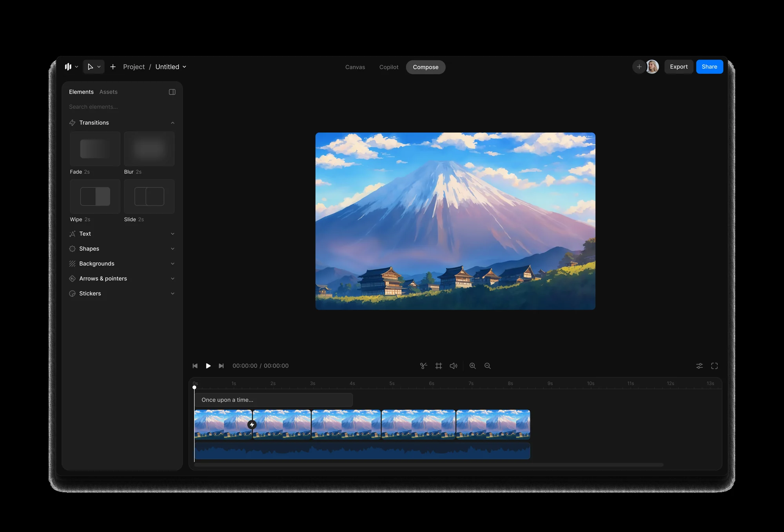The image size is (784, 532).
Task: Open the Assets tab
Action: click(x=109, y=92)
